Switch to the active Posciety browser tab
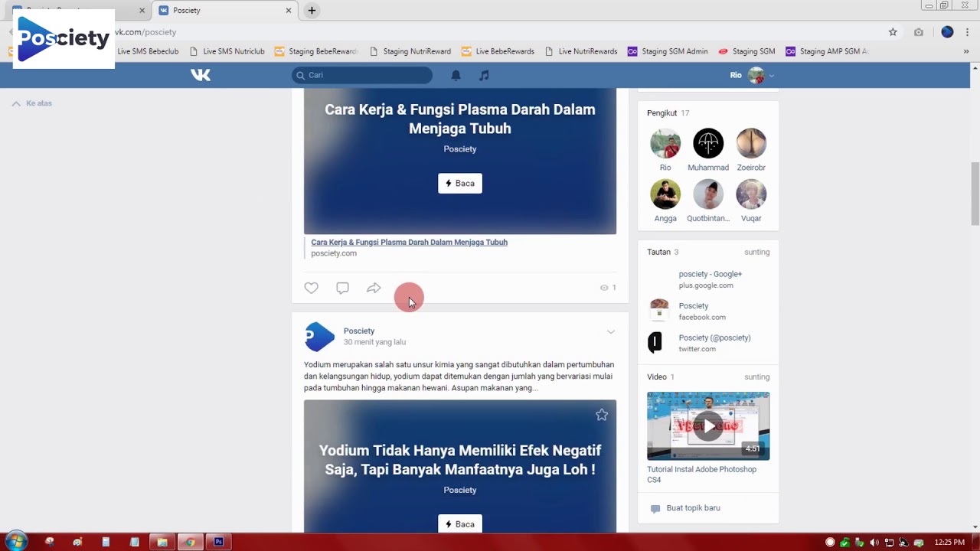Screen dimensions: 980x551 (224, 11)
